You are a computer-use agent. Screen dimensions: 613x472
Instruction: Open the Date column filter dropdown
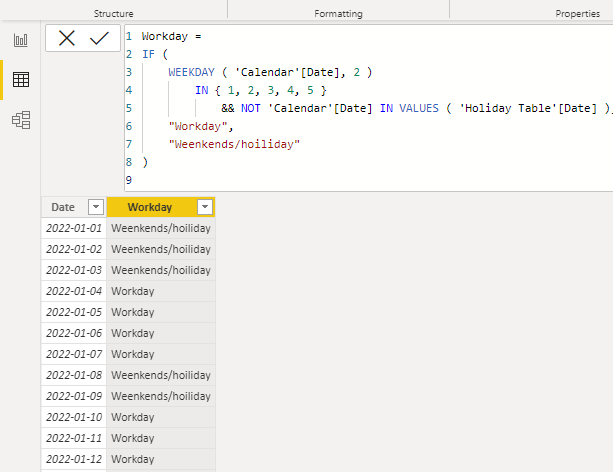[96, 207]
